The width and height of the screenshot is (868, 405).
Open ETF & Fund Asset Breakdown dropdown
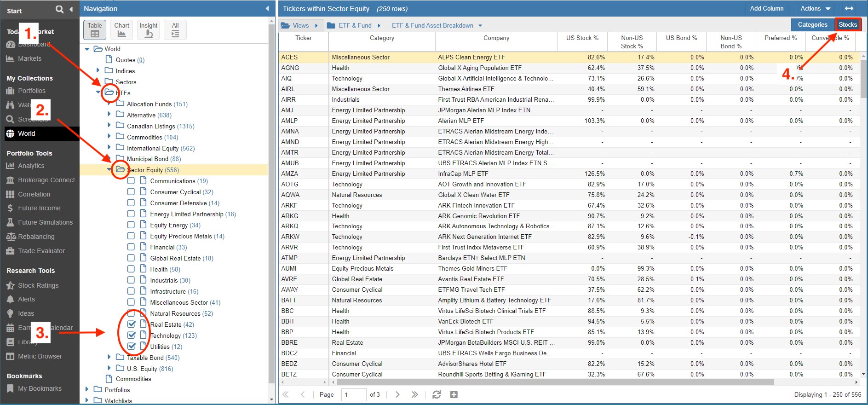[437, 25]
